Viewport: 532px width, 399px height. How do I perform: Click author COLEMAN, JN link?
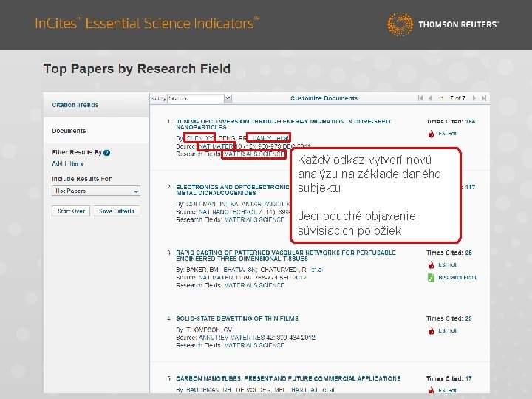(207, 204)
